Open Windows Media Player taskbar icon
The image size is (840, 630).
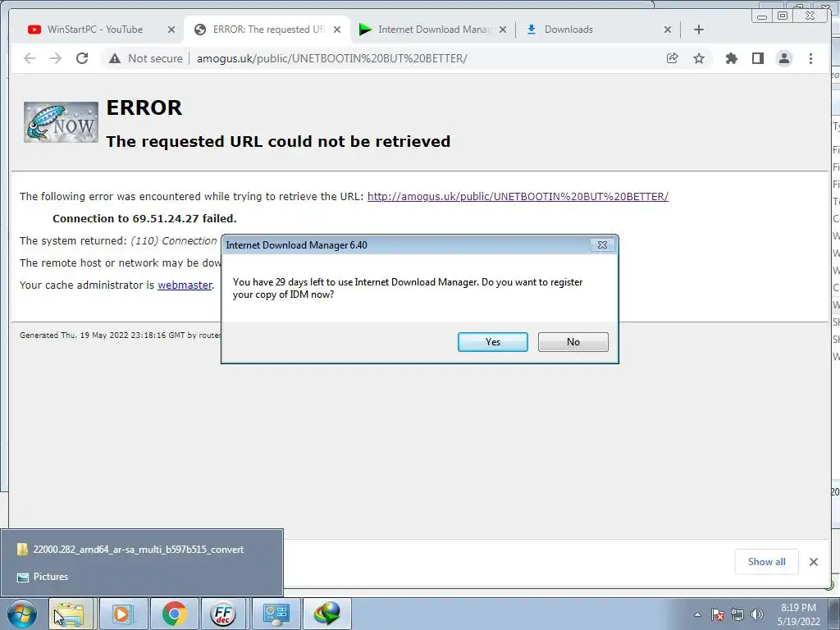pyautogui.click(x=123, y=614)
